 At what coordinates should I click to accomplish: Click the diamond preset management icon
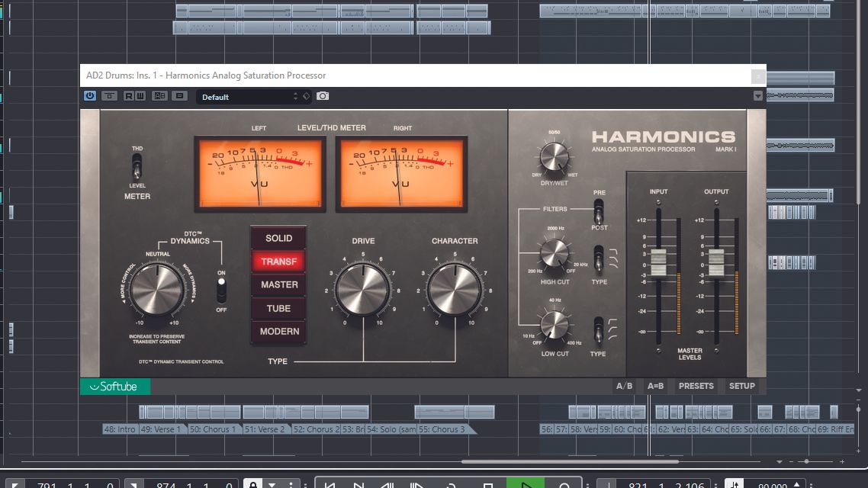306,96
